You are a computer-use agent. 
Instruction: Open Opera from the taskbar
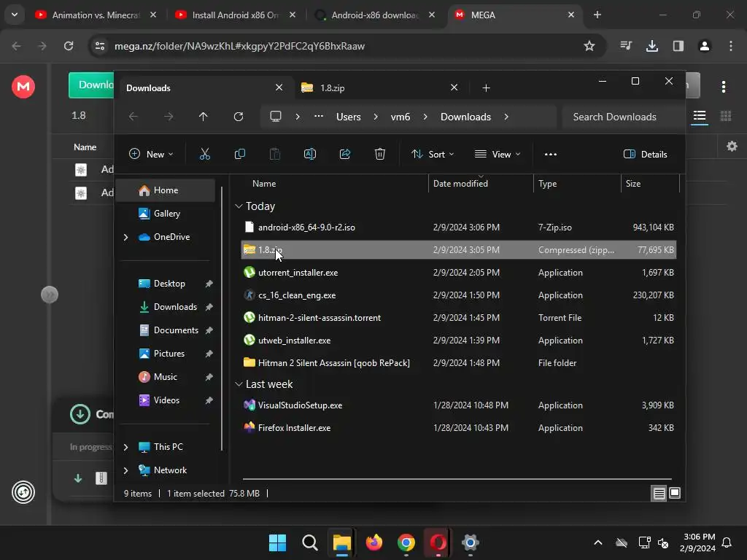438,542
